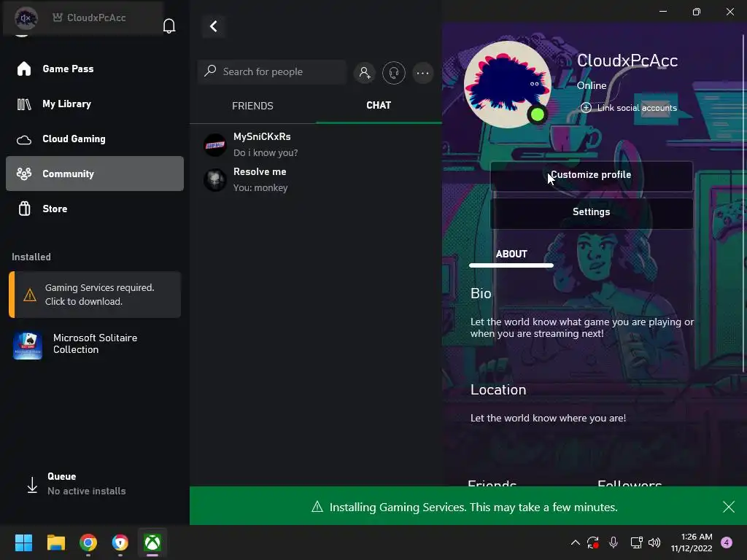
Task: Click the Search for people field
Action: (x=271, y=72)
